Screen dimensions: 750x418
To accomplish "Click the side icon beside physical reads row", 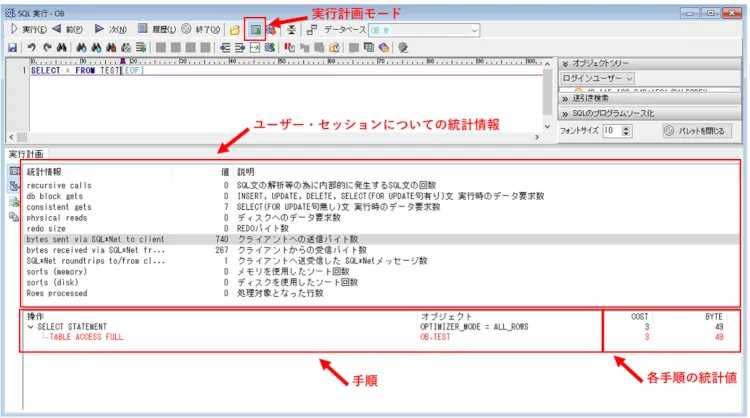I will (14, 217).
